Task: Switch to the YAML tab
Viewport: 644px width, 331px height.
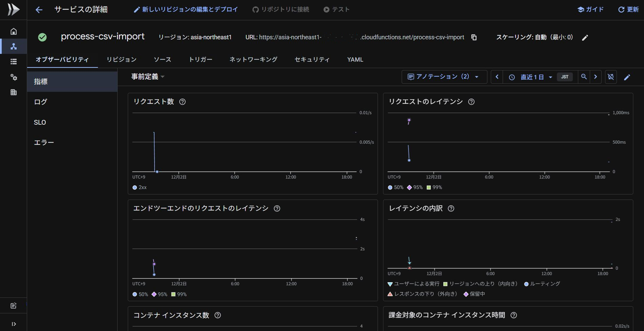Action: tap(355, 60)
